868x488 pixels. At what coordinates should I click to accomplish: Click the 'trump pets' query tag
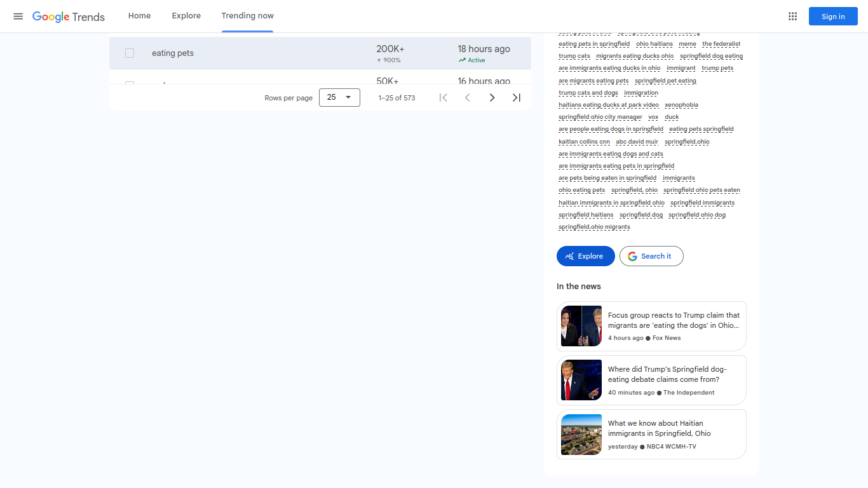(x=717, y=68)
